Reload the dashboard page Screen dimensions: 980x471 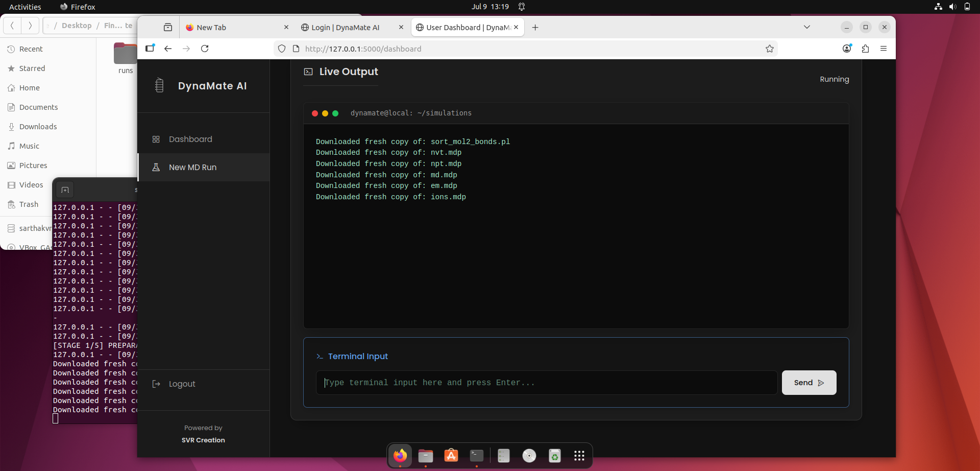click(205, 49)
